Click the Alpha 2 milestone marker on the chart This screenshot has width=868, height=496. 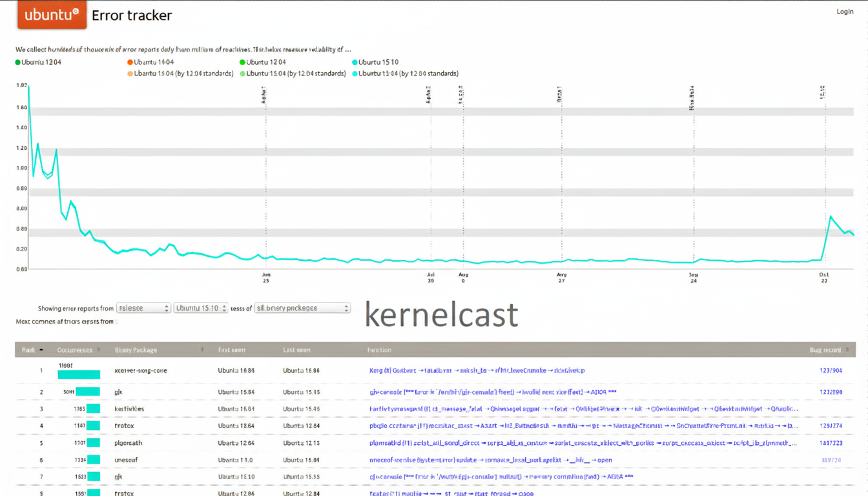point(429,96)
